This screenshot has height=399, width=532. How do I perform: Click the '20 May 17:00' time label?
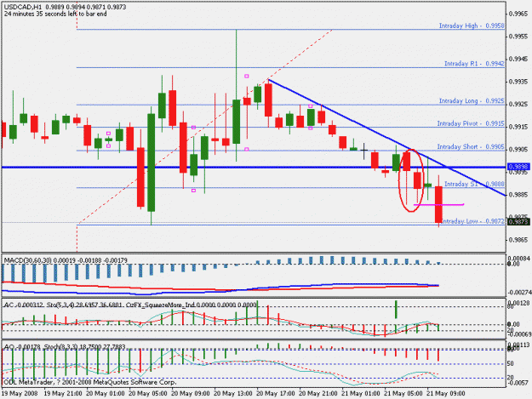pos(275,394)
